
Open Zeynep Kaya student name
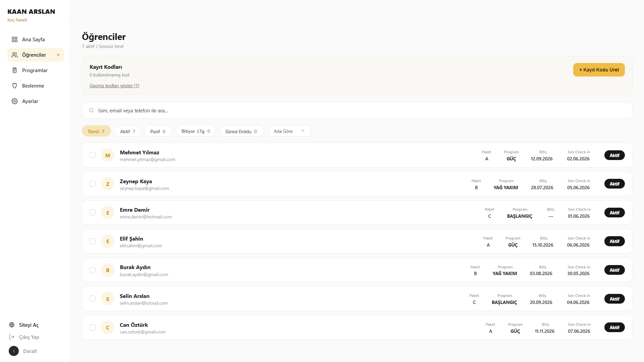click(136, 182)
